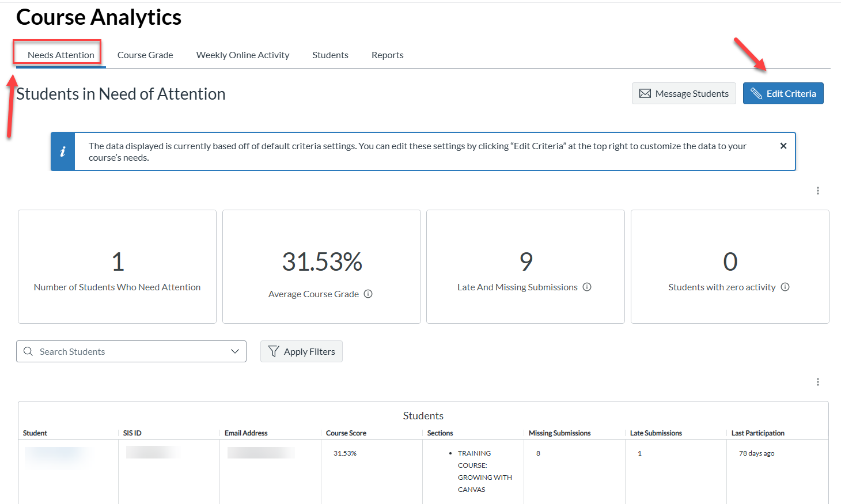Open the three-dot menu above the summary cards
Image resolution: width=841 pixels, height=504 pixels.
tap(817, 191)
